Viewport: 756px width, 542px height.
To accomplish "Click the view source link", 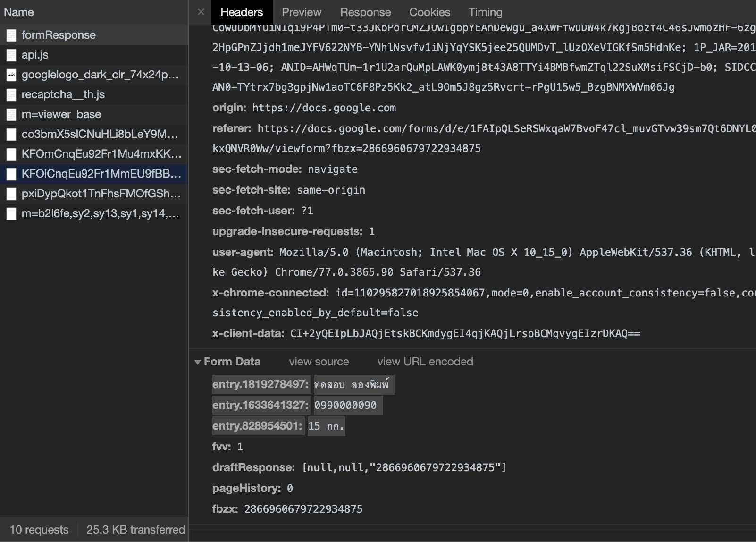I will [319, 362].
